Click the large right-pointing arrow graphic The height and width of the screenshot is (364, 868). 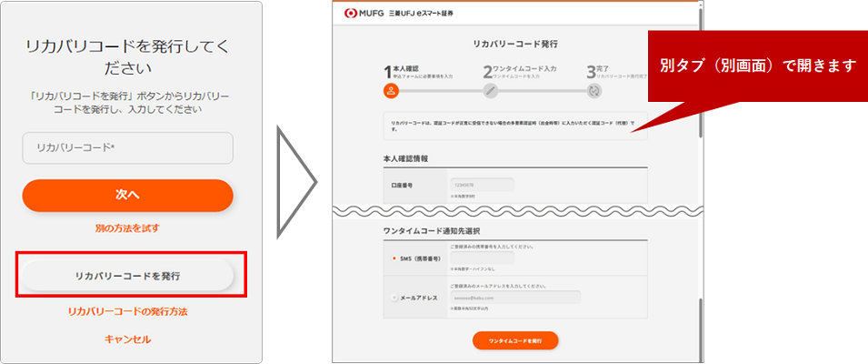click(x=298, y=181)
